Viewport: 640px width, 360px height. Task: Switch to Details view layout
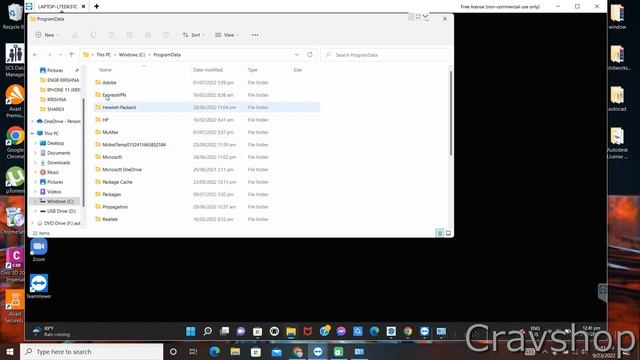[x=440, y=233]
